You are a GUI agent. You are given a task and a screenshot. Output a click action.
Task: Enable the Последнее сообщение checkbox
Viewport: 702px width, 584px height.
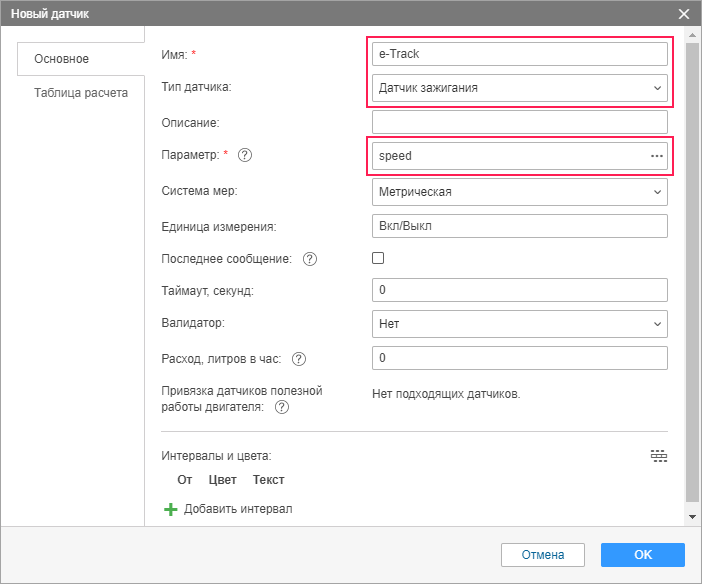tap(378, 258)
